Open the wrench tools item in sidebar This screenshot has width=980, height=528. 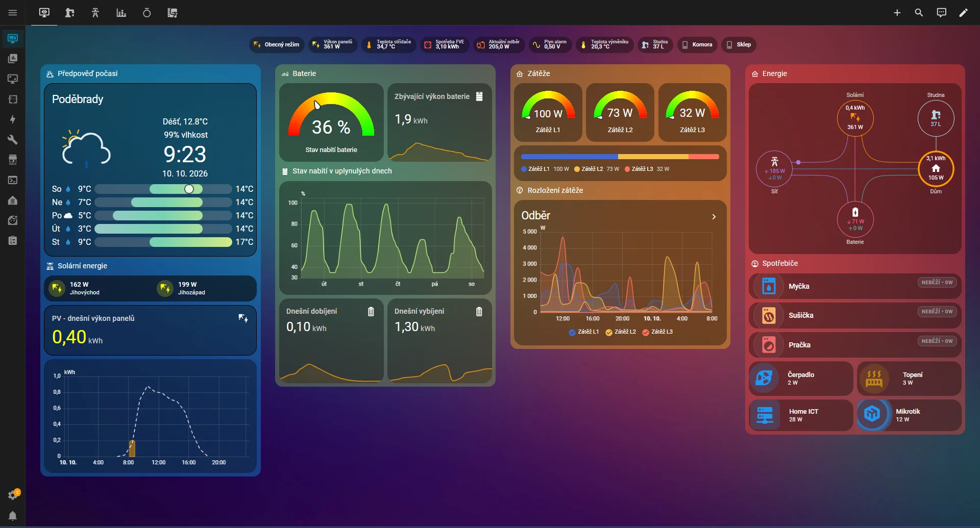(x=13, y=139)
